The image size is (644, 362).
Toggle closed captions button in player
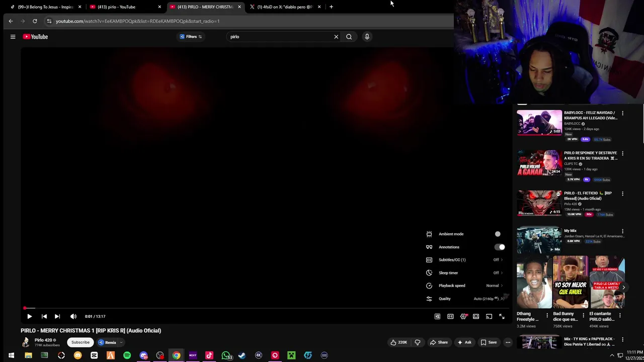click(x=450, y=316)
